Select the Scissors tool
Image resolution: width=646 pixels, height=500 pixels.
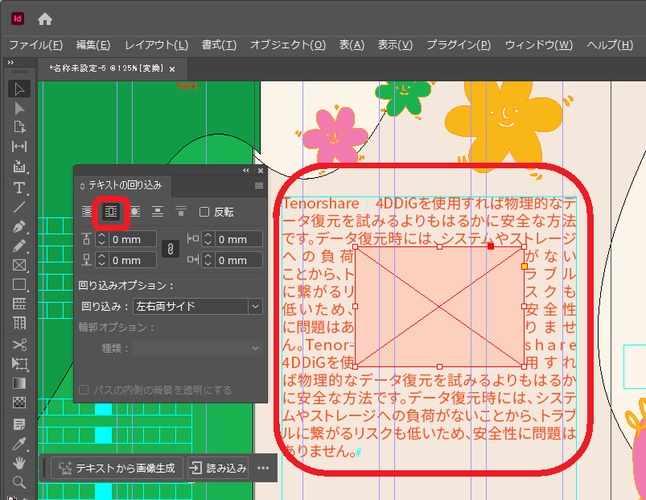point(19,344)
